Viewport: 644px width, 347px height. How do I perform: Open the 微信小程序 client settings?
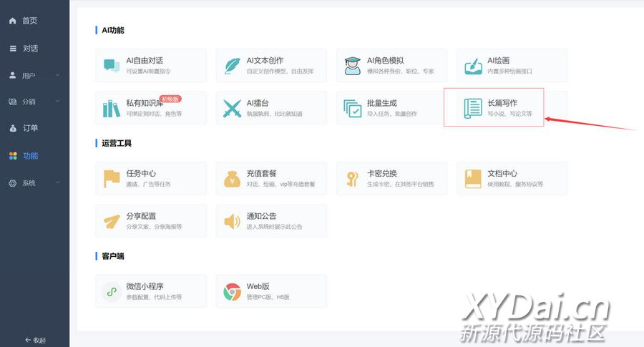pos(150,291)
